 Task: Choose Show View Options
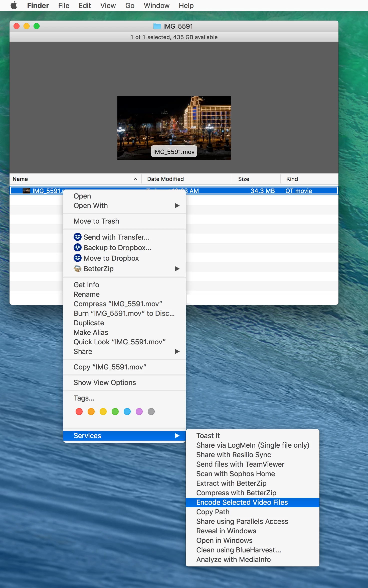click(124, 382)
